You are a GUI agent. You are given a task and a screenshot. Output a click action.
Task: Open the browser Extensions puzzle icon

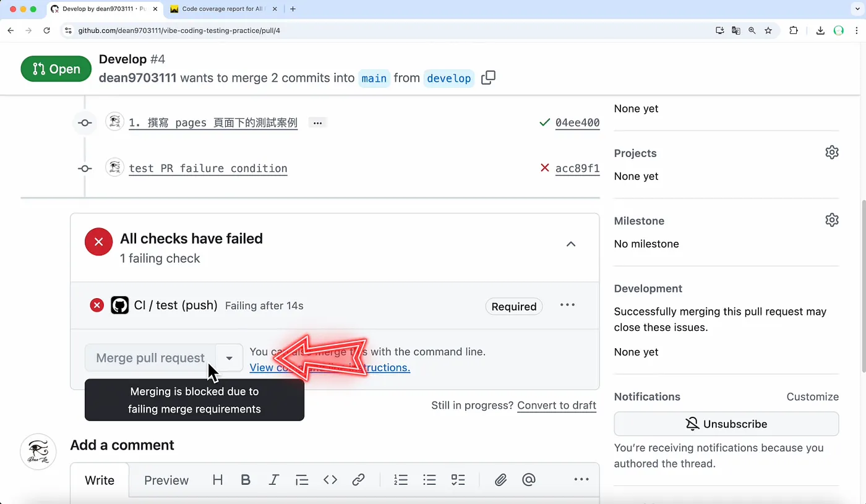tap(794, 30)
